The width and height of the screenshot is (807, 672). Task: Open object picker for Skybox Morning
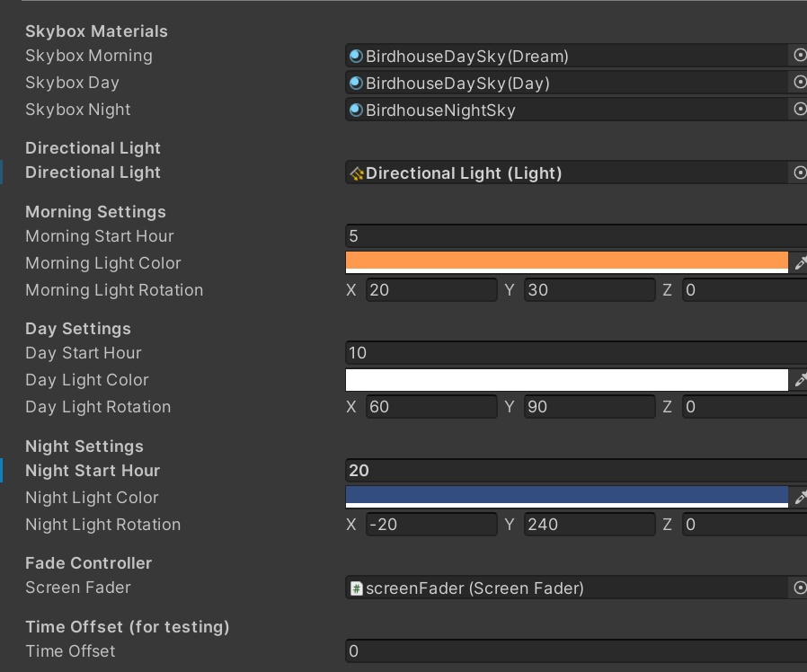click(x=799, y=56)
